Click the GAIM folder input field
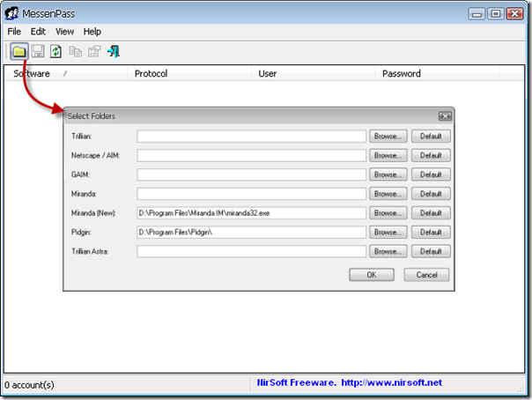 [251, 174]
